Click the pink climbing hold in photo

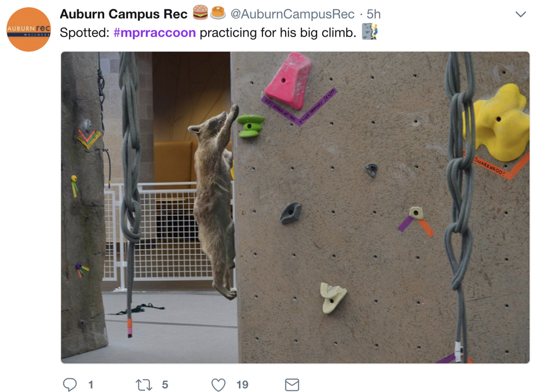coord(288,80)
